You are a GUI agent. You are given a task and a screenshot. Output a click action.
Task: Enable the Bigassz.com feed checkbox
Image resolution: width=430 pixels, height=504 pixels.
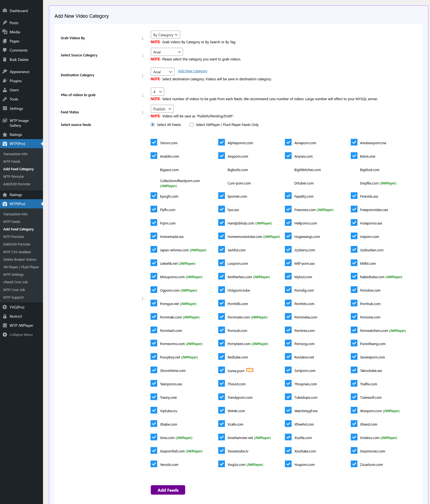pyautogui.click(x=154, y=169)
